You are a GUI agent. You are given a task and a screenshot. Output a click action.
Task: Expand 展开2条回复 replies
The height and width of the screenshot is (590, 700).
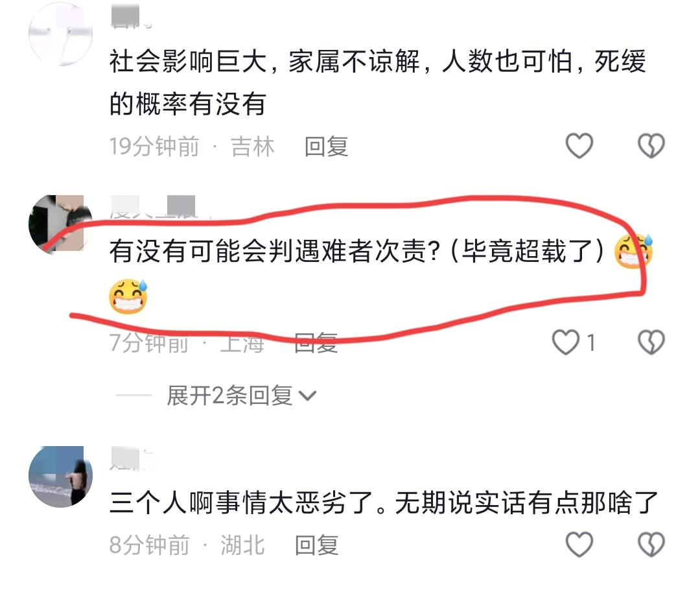coord(230,395)
